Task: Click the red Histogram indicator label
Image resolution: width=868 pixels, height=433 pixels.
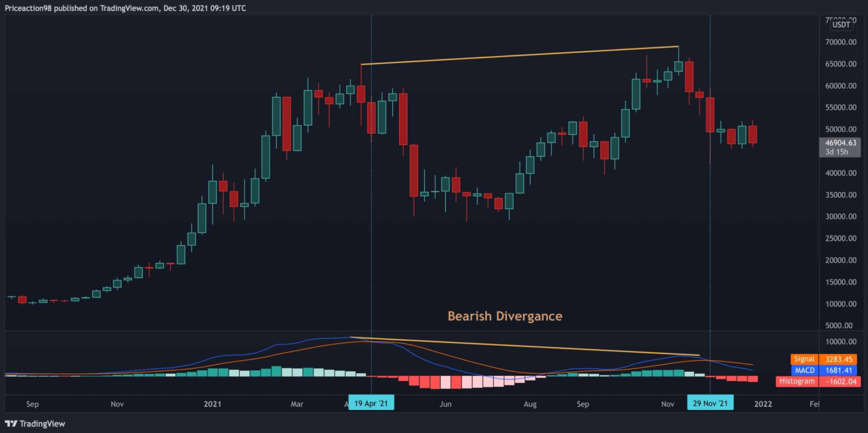Action: [x=797, y=381]
